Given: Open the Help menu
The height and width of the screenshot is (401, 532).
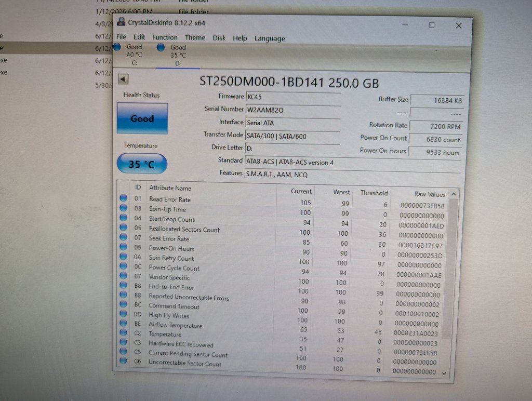Looking at the screenshot, I should tap(240, 38).
